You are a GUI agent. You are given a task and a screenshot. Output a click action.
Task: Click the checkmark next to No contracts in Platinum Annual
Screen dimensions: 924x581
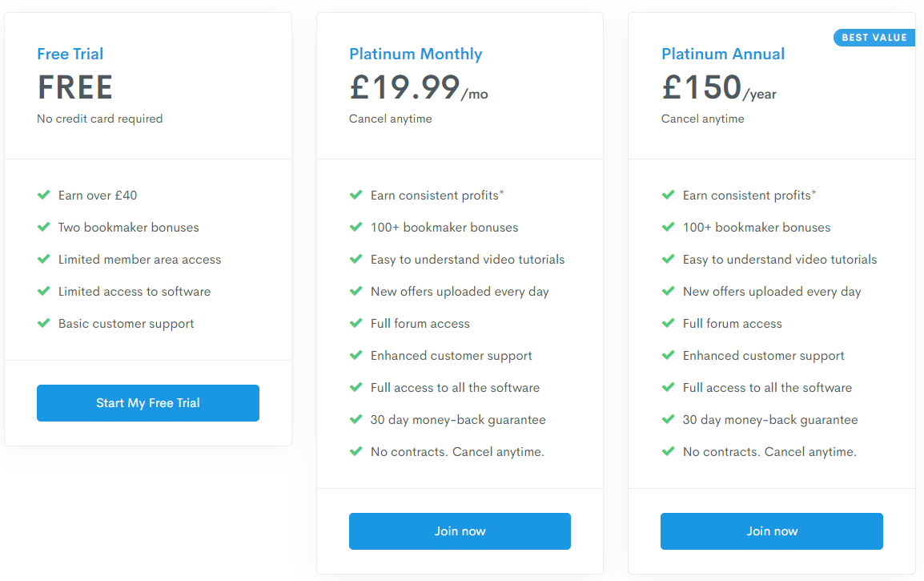[x=668, y=451]
